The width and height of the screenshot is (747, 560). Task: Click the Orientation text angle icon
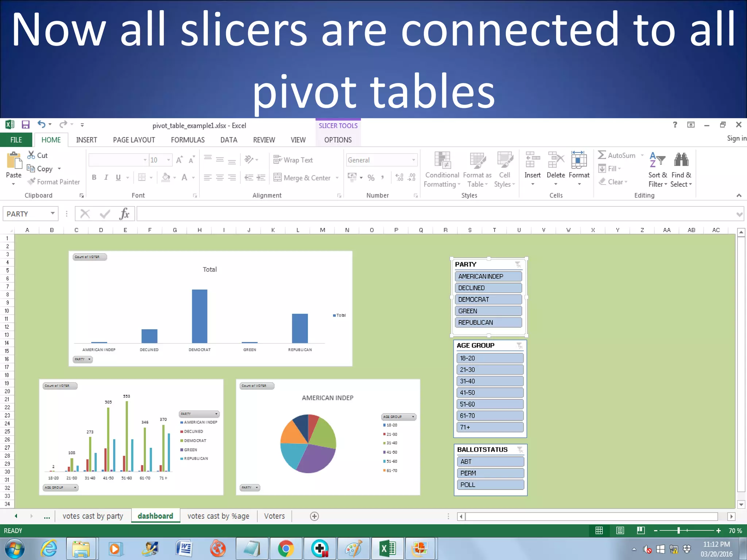[x=249, y=159]
